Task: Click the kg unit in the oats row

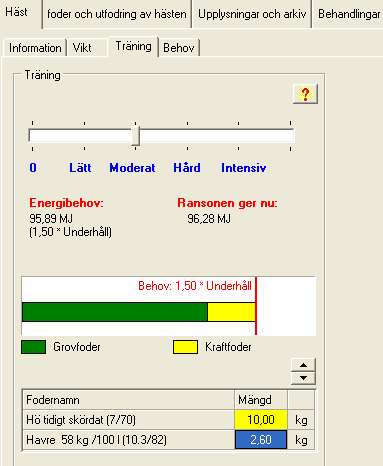Action: click(x=301, y=440)
